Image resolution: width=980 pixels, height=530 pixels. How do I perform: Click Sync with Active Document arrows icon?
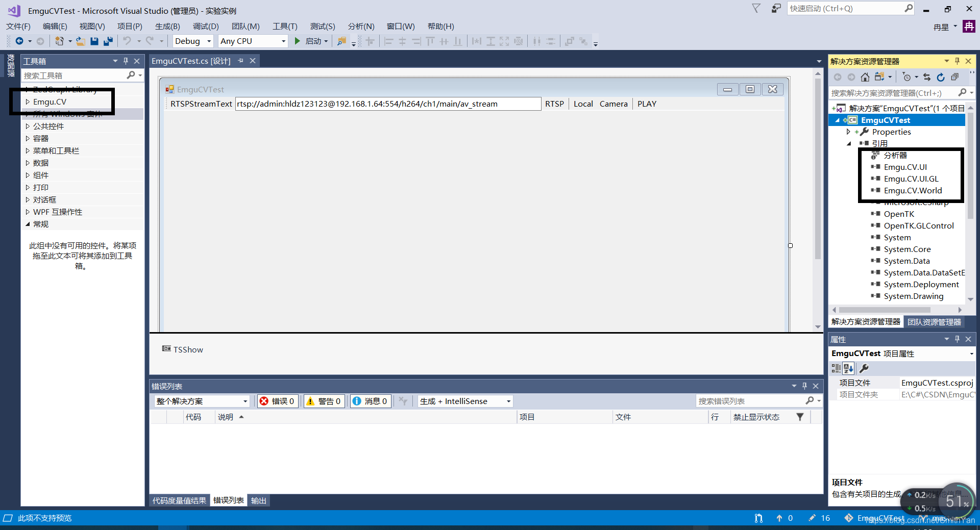pyautogui.click(x=927, y=77)
